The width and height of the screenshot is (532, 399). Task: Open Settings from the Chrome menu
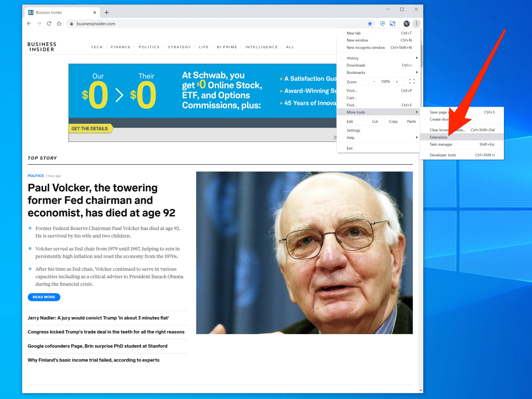coord(378,130)
